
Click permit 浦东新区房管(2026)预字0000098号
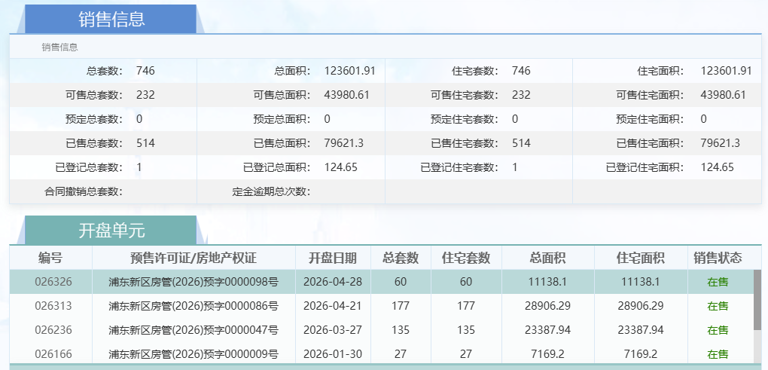(193, 282)
